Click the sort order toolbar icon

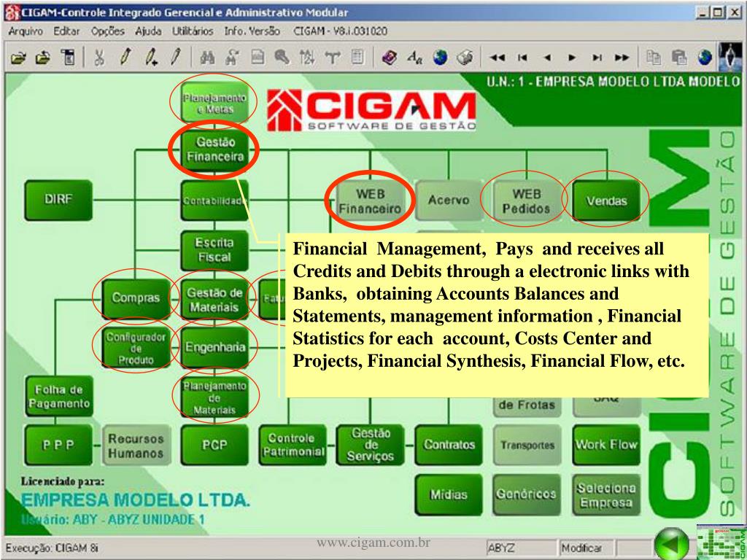(x=306, y=58)
